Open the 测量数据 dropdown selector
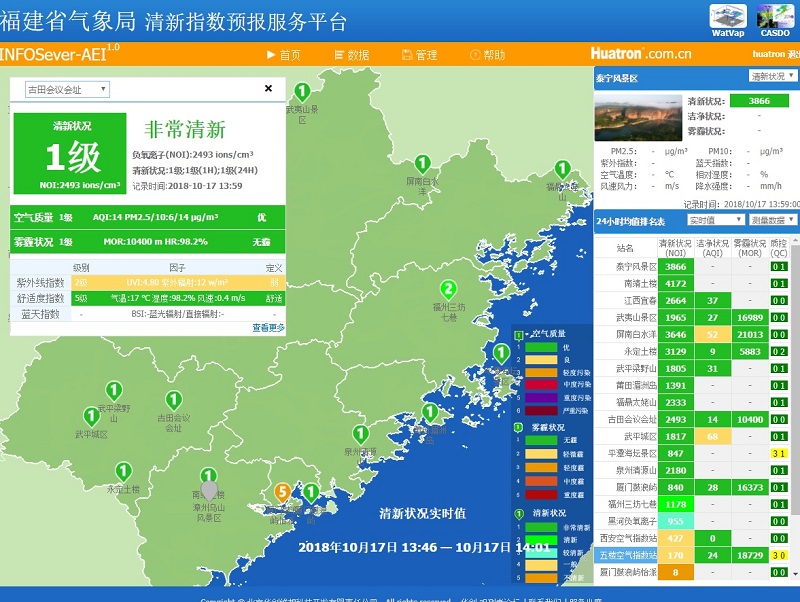 pyautogui.click(x=773, y=220)
